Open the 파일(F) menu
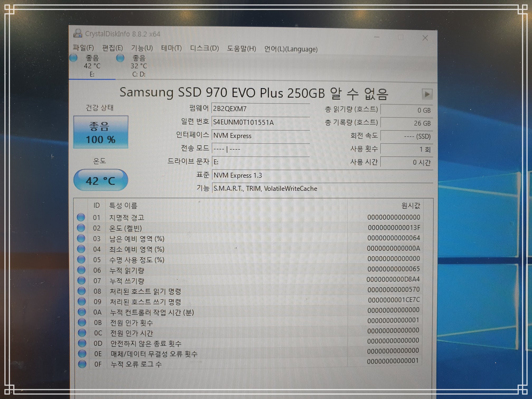The height and width of the screenshot is (399, 532). [83, 48]
